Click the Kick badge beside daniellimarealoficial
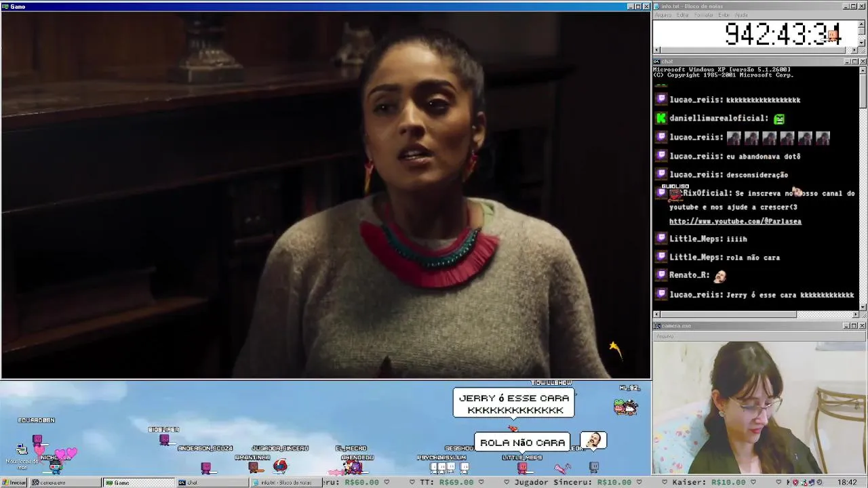 [661, 118]
